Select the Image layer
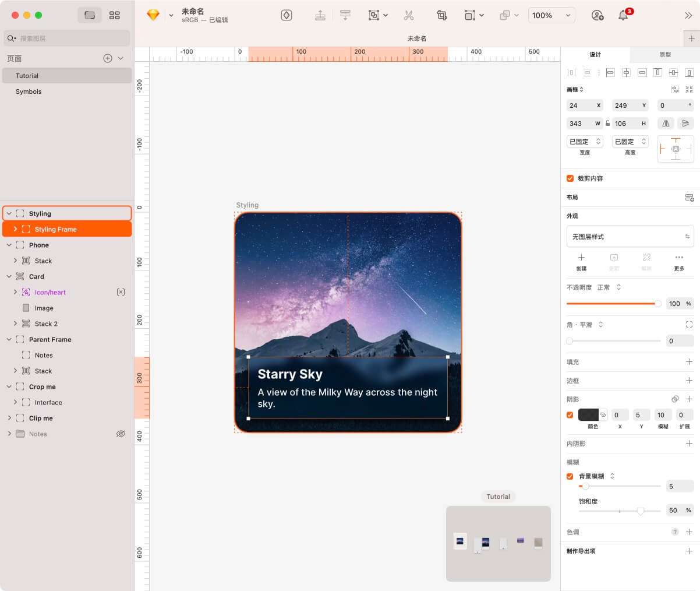The width and height of the screenshot is (700, 591). tap(67, 308)
